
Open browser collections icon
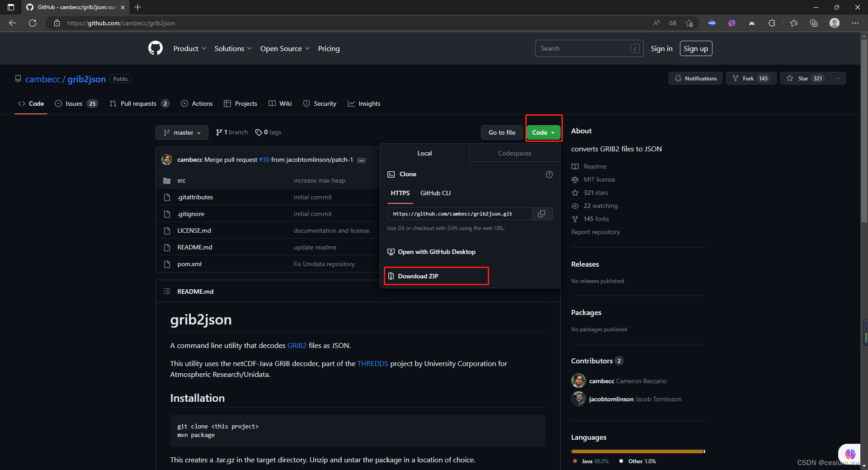pos(814,23)
